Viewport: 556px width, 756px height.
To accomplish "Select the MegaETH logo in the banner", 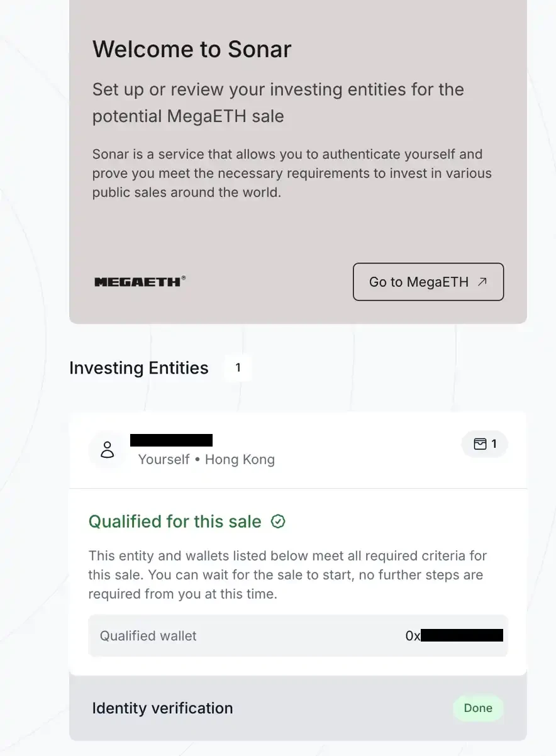I will (x=139, y=281).
